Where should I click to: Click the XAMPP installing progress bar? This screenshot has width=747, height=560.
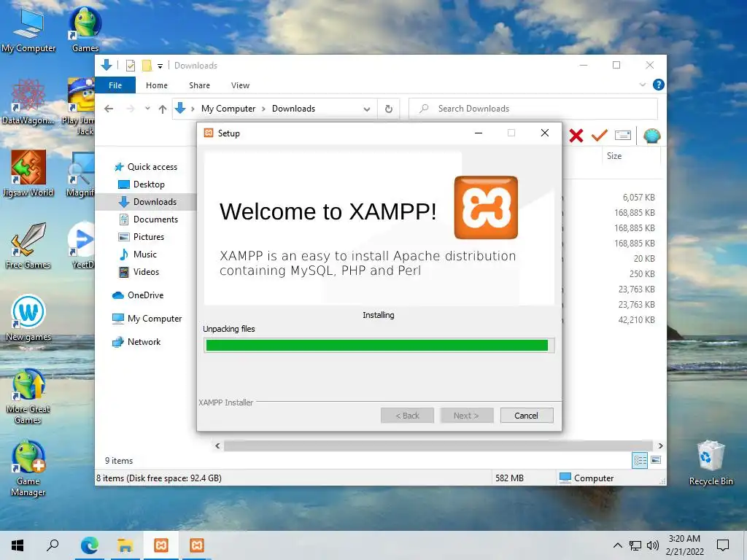coord(379,345)
